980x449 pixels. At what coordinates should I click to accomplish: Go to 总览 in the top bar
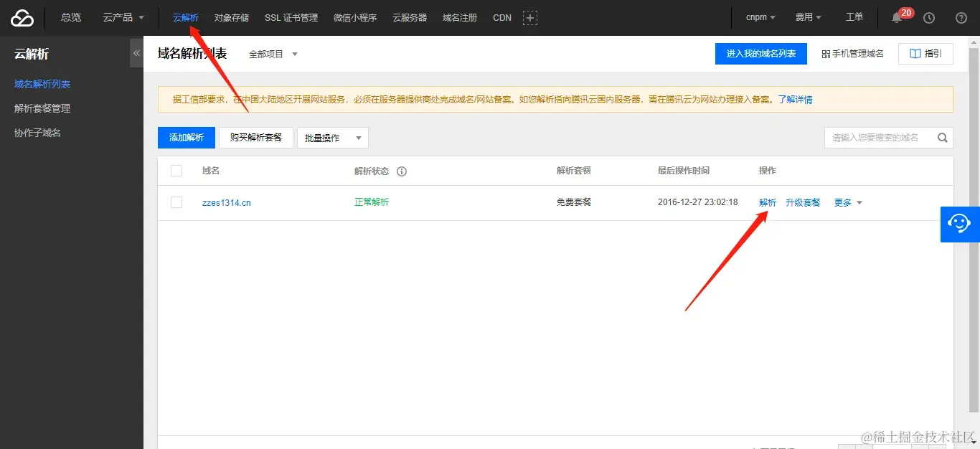71,17
